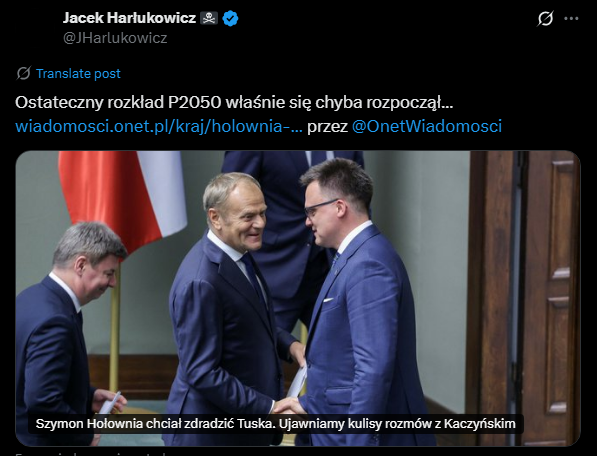Select the Translate post link
This screenshot has width=597, height=456.
[78, 73]
